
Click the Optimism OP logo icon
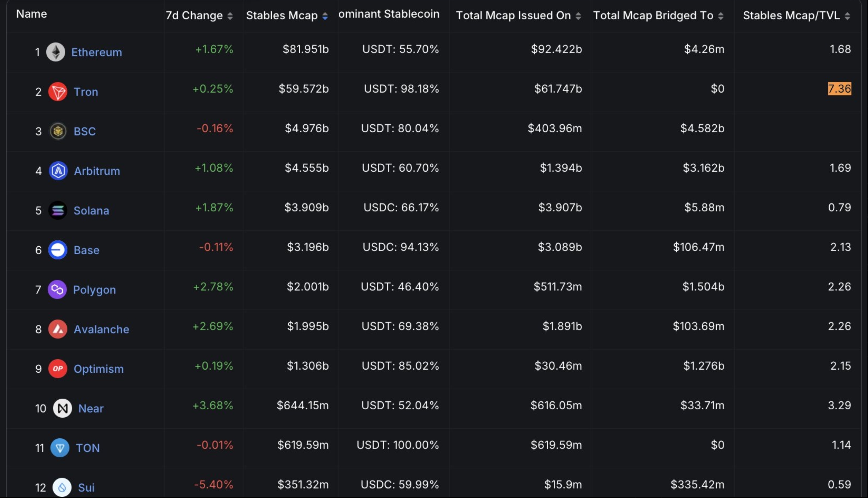pyautogui.click(x=58, y=369)
